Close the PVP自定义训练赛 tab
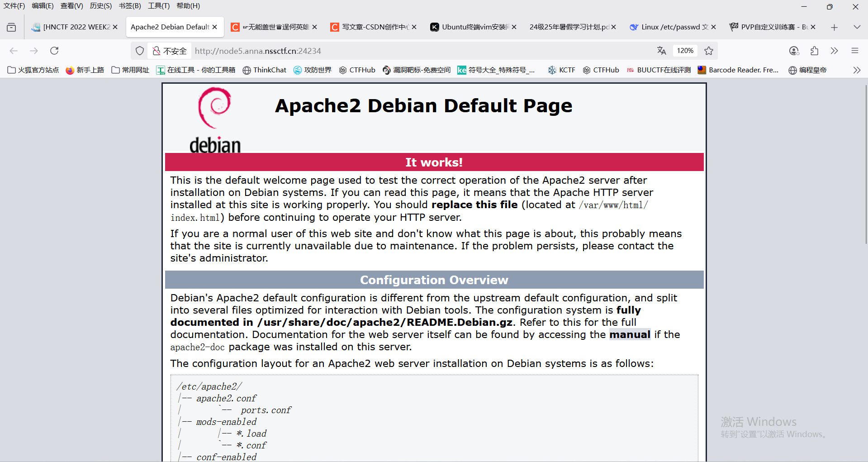 [813, 27]
